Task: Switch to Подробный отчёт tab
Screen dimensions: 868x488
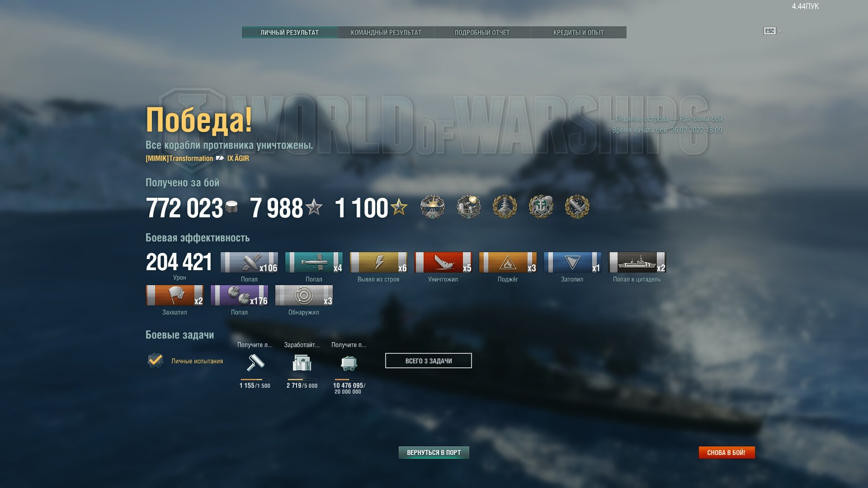Action: coord(482,33)
